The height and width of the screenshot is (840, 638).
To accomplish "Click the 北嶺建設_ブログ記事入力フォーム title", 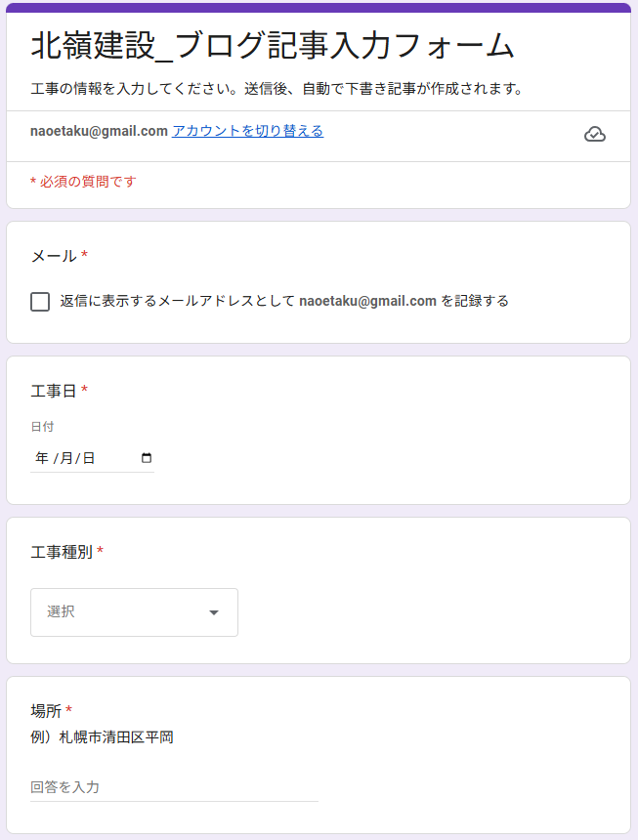I will click(x=273, y=46).
